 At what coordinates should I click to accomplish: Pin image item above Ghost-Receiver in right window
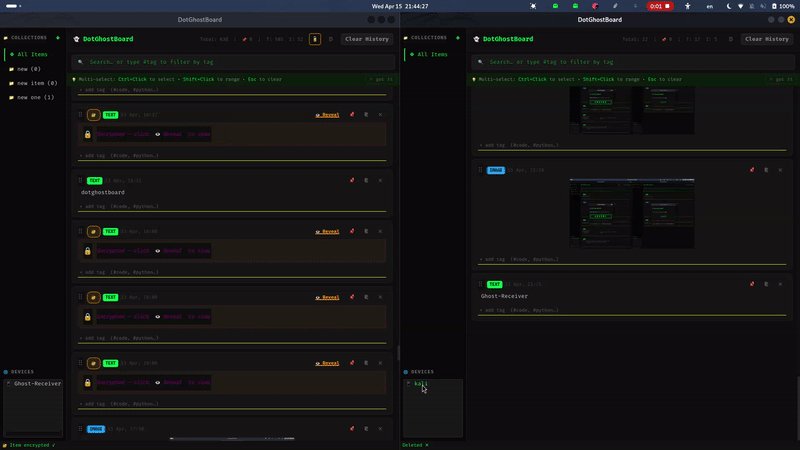(752, 170)
